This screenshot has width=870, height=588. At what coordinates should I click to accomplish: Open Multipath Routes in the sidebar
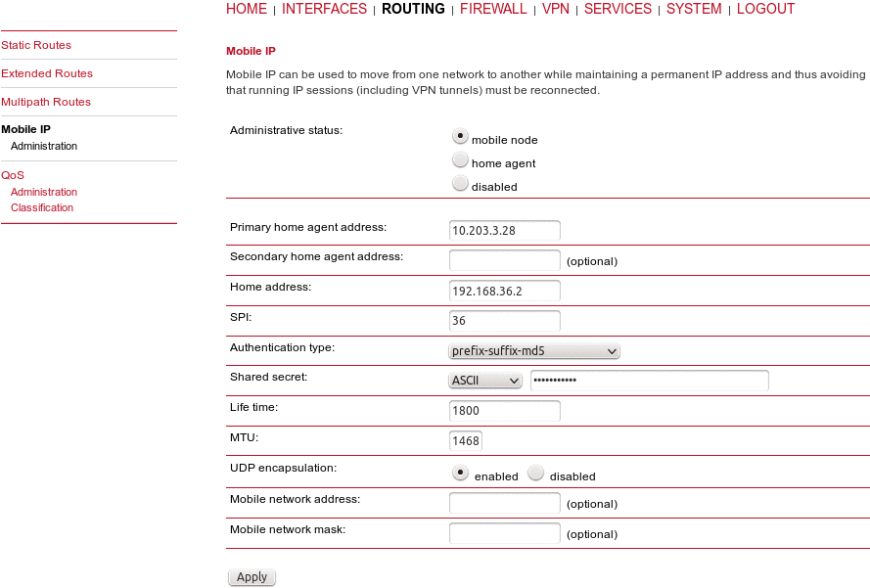pos(46,102)
